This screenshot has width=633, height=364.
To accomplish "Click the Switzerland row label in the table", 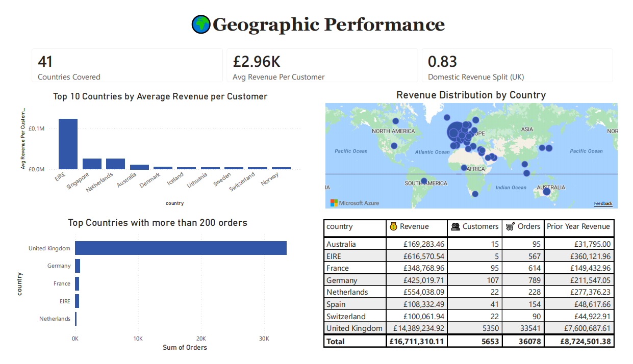I will [346, 316].
